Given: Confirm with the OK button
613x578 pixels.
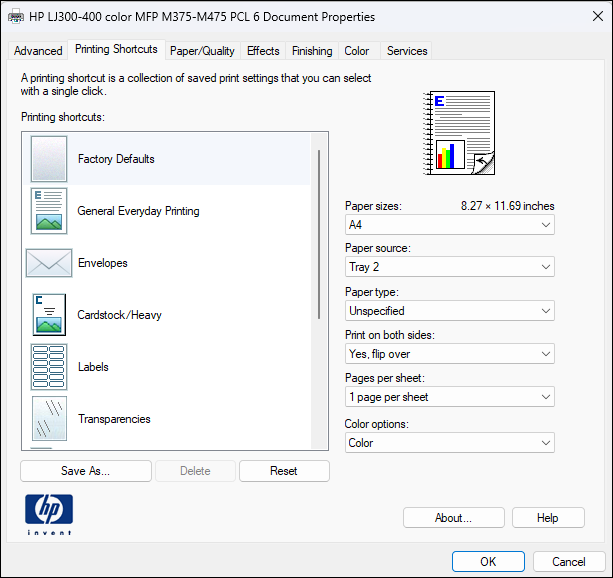Looking at the screenshot, I should tap(488, 562).
